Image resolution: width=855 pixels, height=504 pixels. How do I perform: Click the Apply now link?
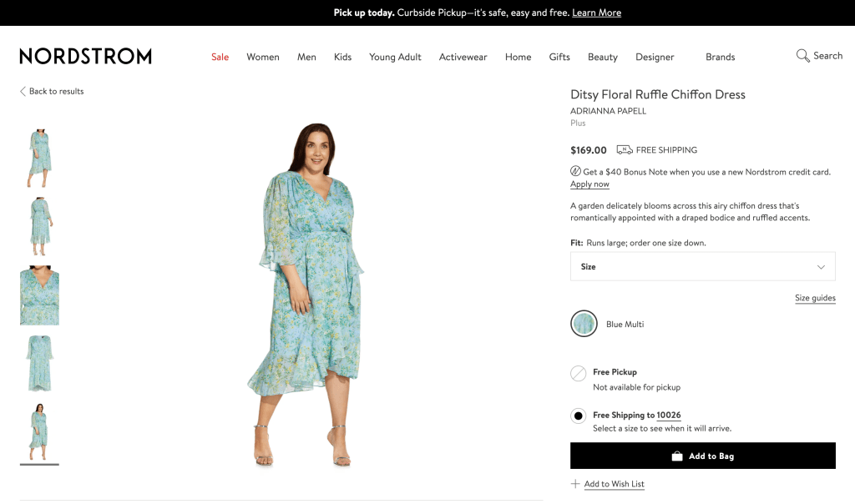(589, 184)
